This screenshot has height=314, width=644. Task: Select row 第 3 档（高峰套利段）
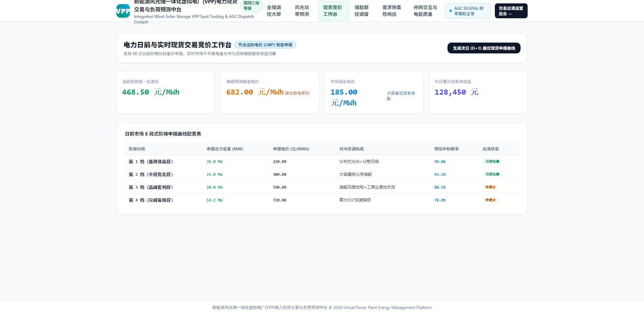(322, 187)
